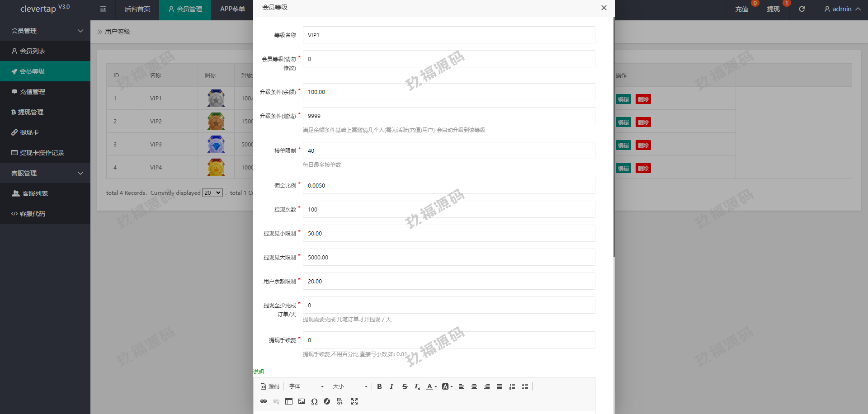Open the font (字体) dropdown

(307, 386)
